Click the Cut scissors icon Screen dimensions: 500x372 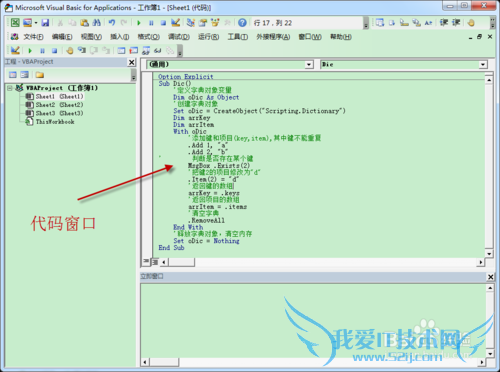point(60,23)
